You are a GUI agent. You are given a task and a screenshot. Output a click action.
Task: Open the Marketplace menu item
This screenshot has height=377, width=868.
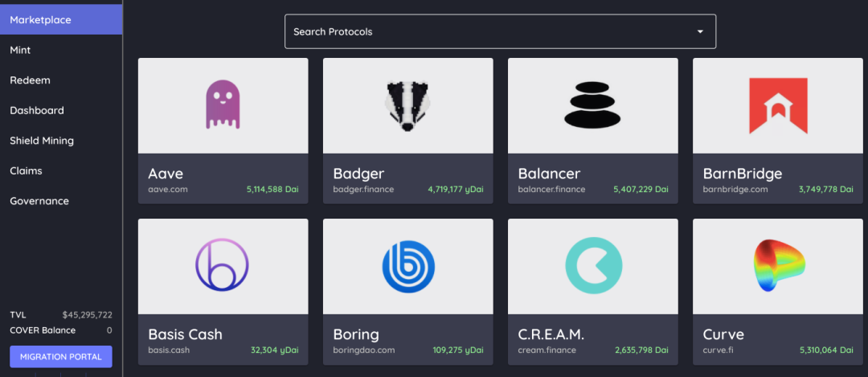[41, 19]
